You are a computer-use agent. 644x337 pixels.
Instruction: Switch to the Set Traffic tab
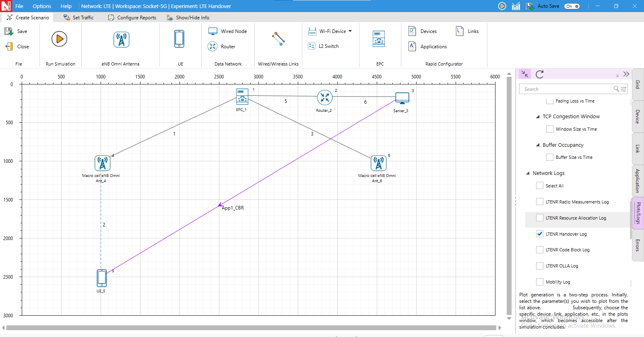(x=78, y=18)
